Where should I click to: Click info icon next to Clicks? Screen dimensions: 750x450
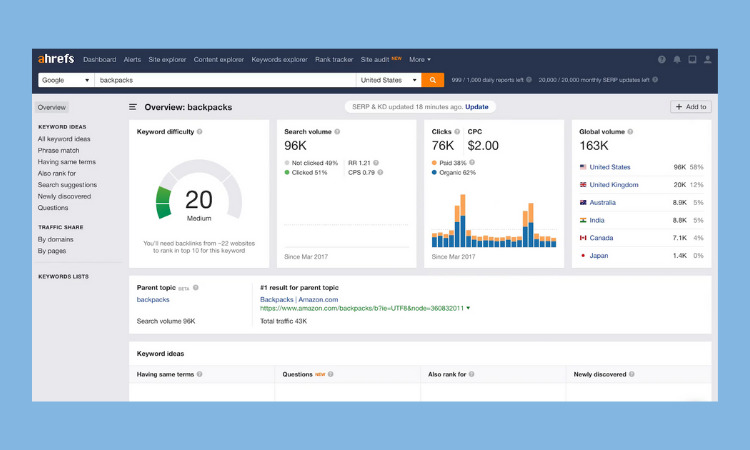pos(457,132)
